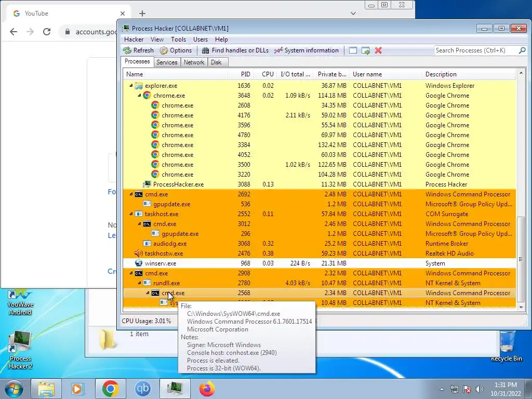Reload the page in Chrome
Screen dimensions: 532x399
point(47,32)
